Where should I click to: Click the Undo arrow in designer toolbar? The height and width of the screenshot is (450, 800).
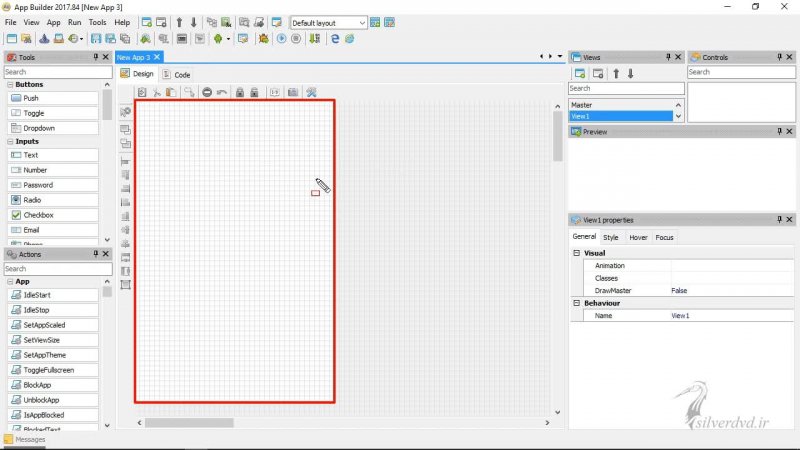[x=221, y=93]
